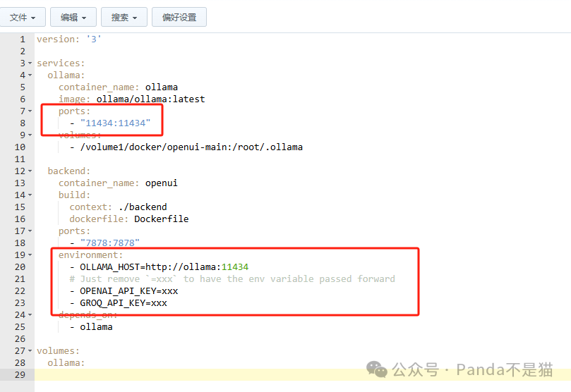571x392 pixels.
Task: Click the "11434:11434" port string
Action: coord(116,123)
